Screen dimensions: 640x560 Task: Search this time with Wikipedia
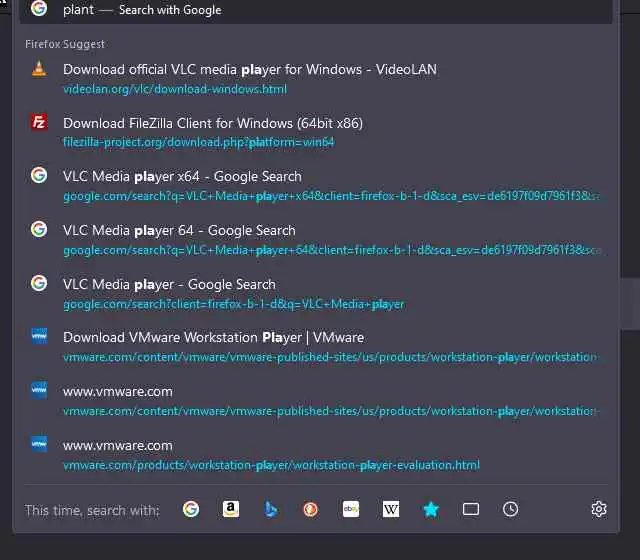391,509
